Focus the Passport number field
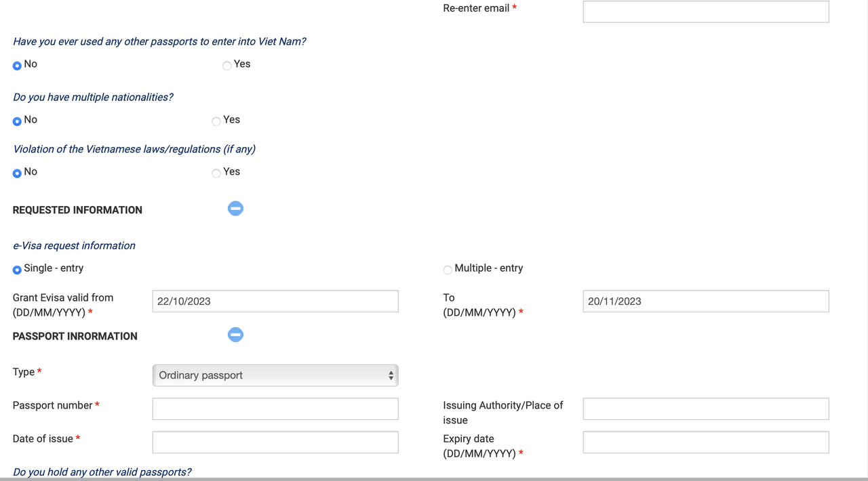Image resolution: width=868 pixels, height=481 pixels. pyautogui.click(x=275, y=409)
